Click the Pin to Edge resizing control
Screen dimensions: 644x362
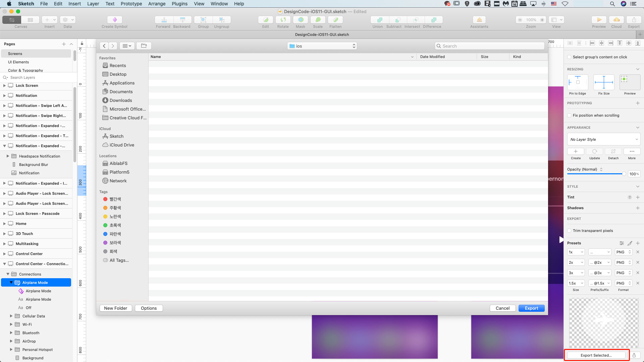578,82
